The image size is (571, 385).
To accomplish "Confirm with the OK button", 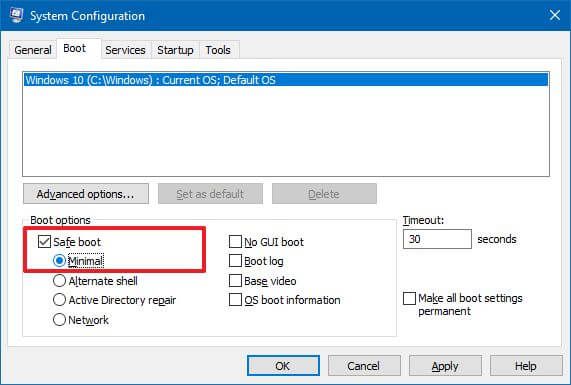I will point(283,365).
